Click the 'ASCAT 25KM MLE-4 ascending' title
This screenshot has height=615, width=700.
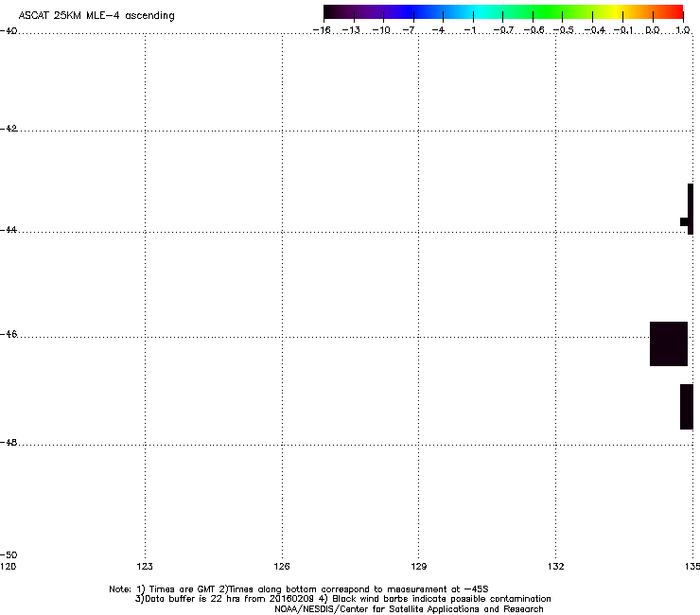pyautogui.click(x=96, y=16)
